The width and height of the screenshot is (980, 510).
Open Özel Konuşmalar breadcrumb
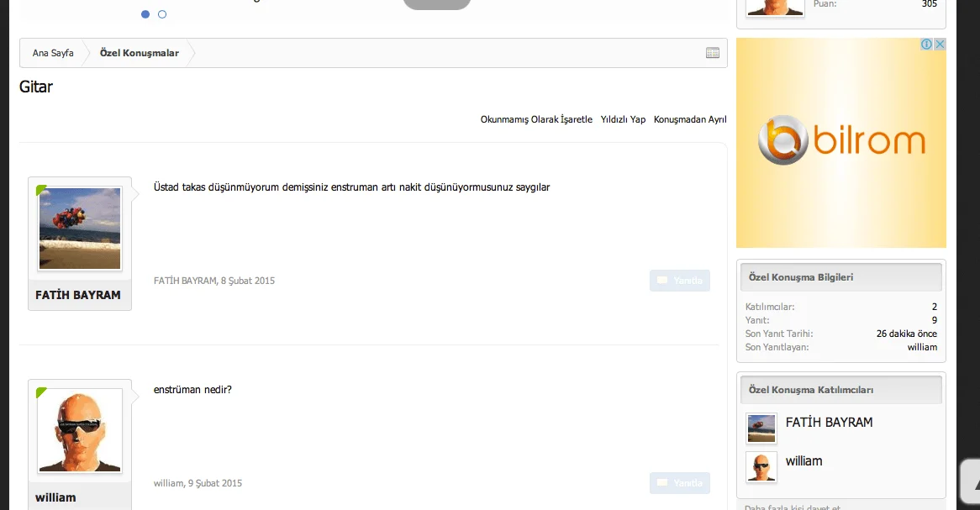point(139,53)
